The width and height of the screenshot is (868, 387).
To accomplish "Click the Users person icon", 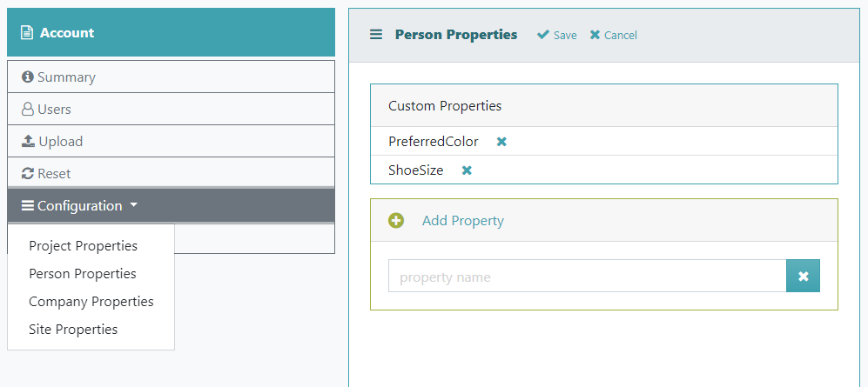I will (x=27, y=109).
